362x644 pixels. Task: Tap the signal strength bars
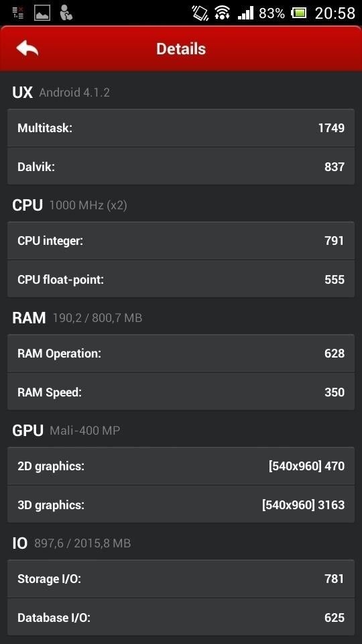tap(245, 13)
